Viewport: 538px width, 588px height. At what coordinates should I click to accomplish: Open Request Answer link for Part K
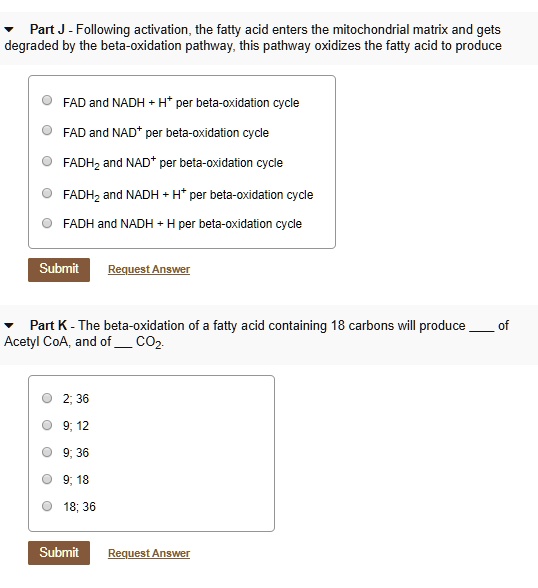click(149, 553)
